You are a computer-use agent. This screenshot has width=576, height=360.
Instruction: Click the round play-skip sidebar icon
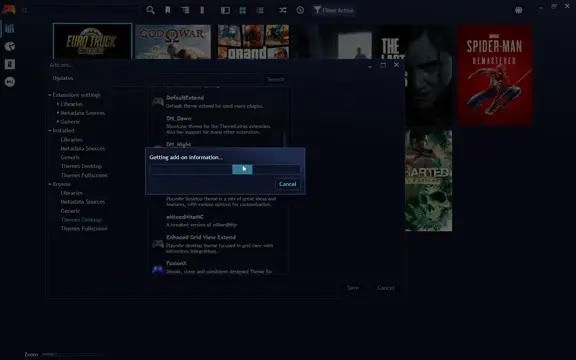coord(10,82)
